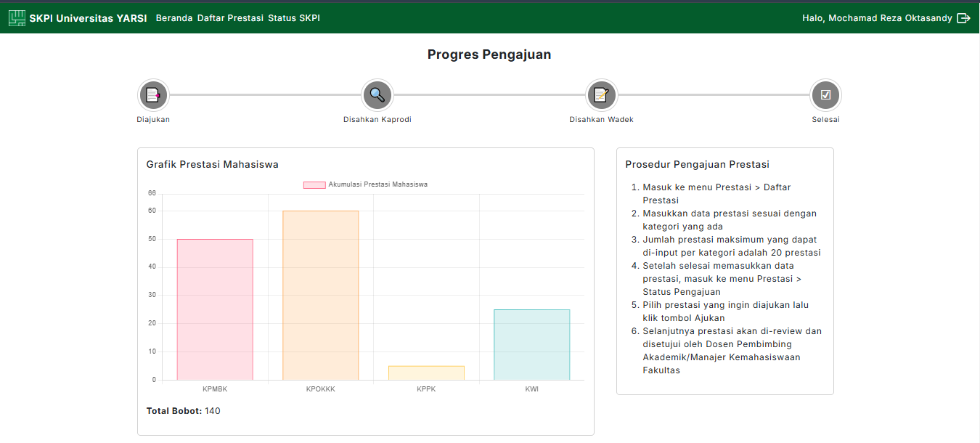Click the KPMBK axis label

pos(215,389)
